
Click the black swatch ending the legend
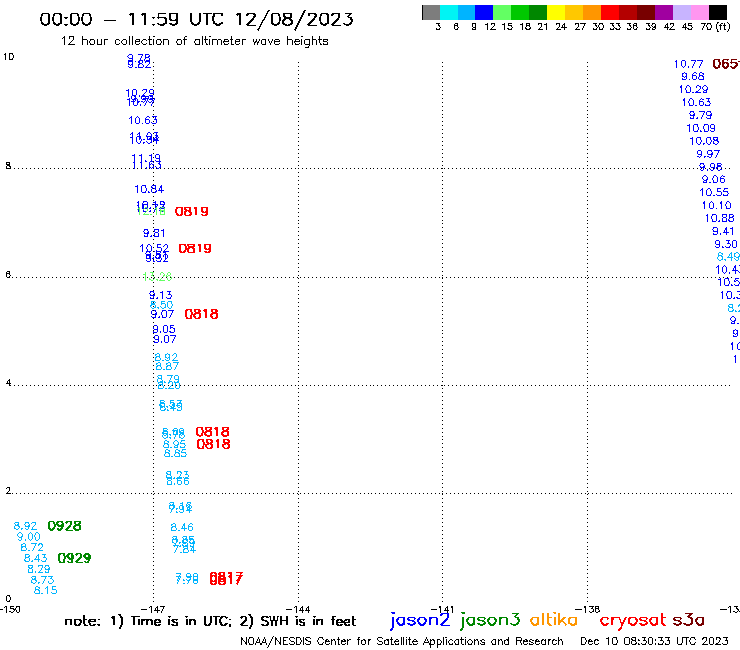717,12
